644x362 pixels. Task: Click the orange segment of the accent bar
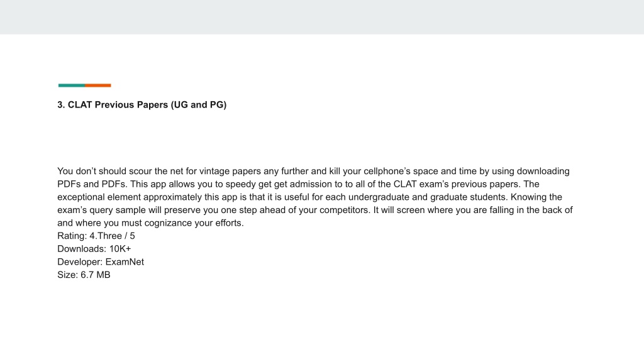tap(98, 85)
